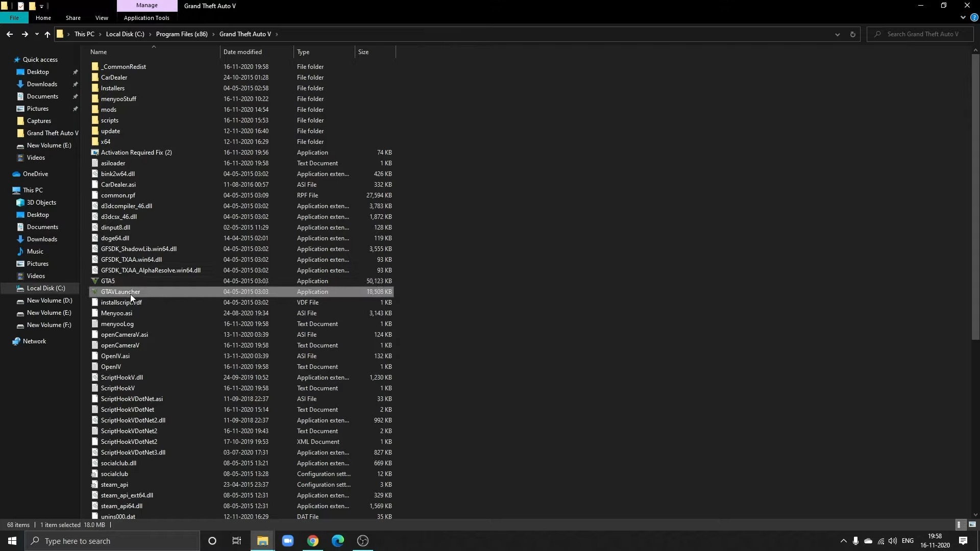Open OneDrive in the navigation pane

point(35,174)
